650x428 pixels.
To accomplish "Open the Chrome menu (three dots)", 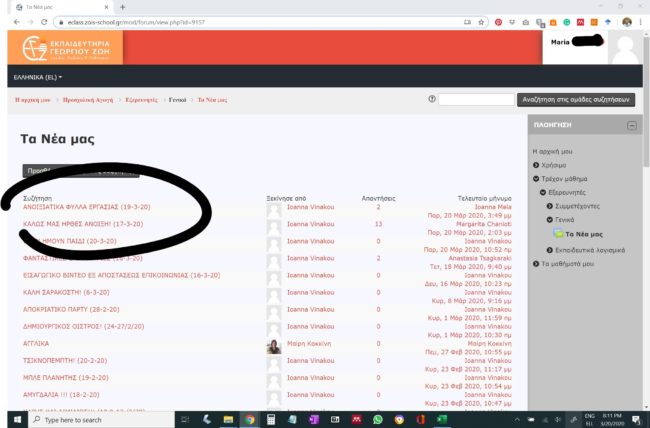I will coord(643,21).
